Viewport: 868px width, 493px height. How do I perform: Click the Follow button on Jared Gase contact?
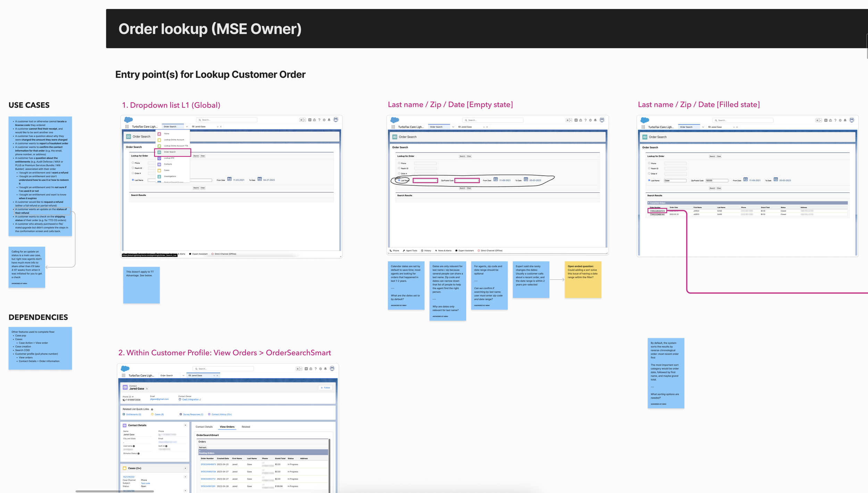pyautogui.click(x=325, y=387)
